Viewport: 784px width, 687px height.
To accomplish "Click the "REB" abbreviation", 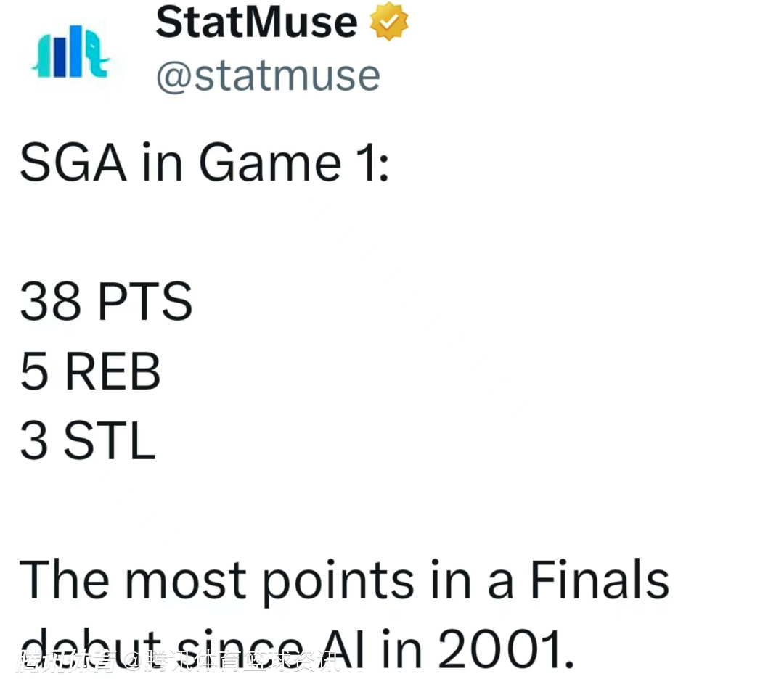I will tap(113, 371).
